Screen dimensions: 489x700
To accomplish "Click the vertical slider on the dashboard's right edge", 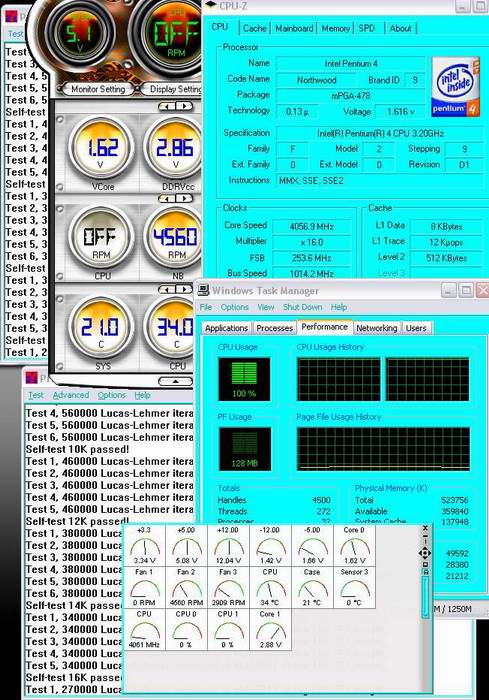I will [425, 596].
